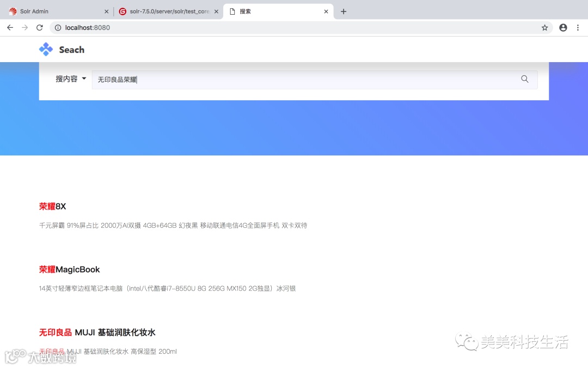Click the Seach brand text
Viewport: 588px width, 368px height.
[x=72, y=50]
